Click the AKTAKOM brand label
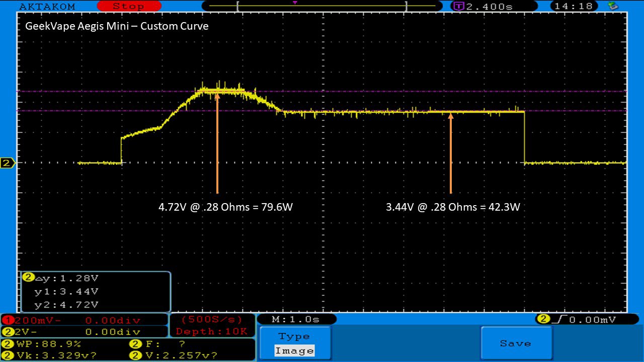Viewport: 644px width, 362px height. point(47,7)
